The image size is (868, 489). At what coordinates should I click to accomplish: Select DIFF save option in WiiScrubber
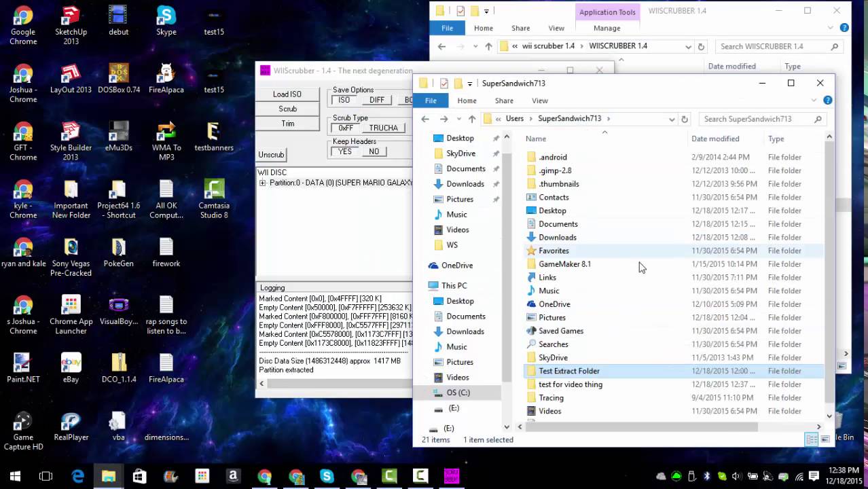pyautogui.click(x=377, y=100)
